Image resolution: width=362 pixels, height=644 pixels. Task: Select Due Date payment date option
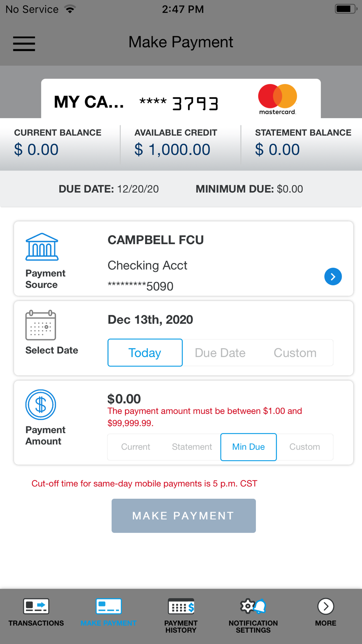[x=220, y=353]
